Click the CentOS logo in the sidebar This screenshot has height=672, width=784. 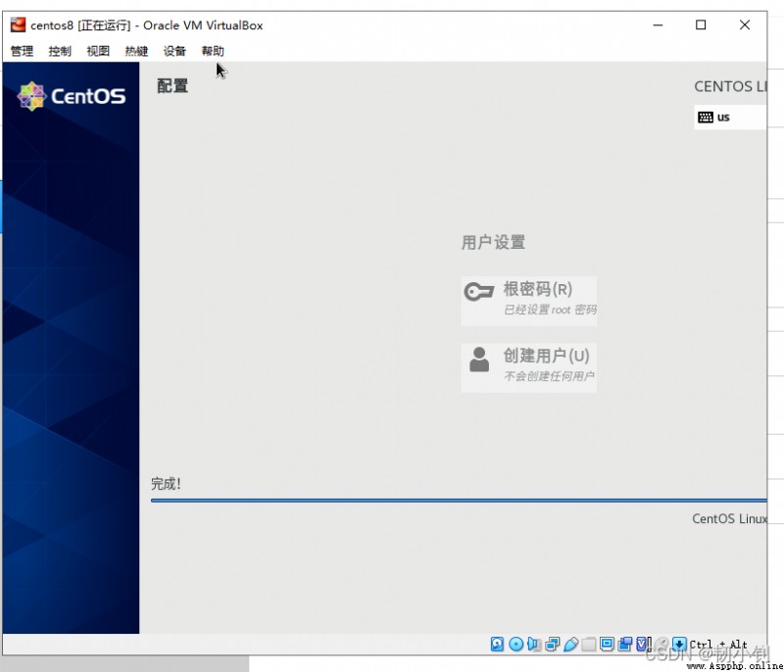(x=71, y=96)
